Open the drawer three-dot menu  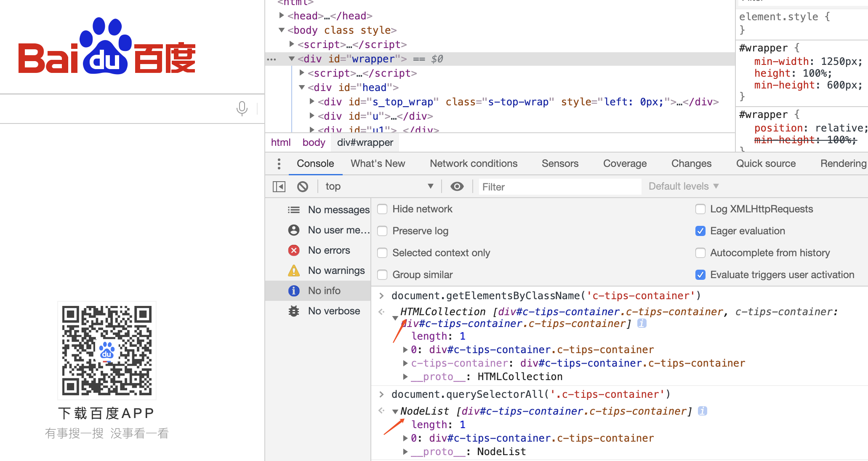[x=279, y=163]
